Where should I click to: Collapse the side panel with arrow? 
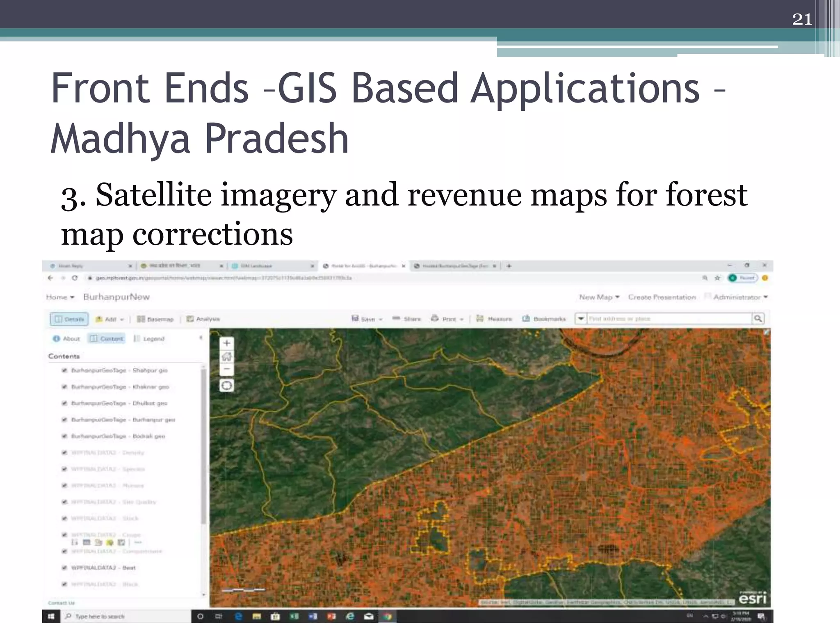[201, 338]
